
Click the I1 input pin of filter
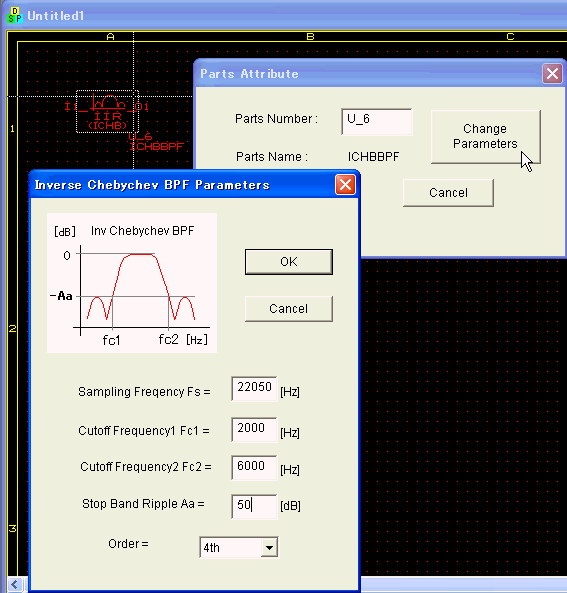(68, 107)
